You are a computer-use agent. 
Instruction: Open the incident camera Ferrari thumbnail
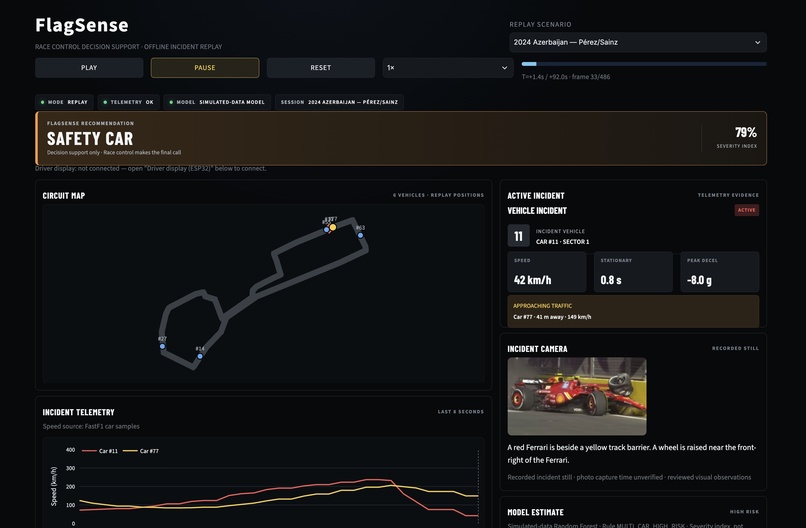577,396
